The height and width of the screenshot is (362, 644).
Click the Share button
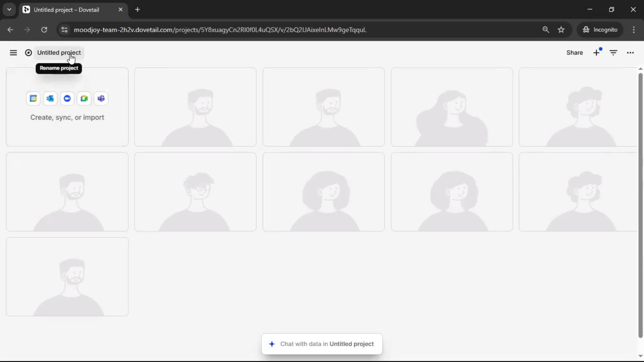tap(575, 53)
